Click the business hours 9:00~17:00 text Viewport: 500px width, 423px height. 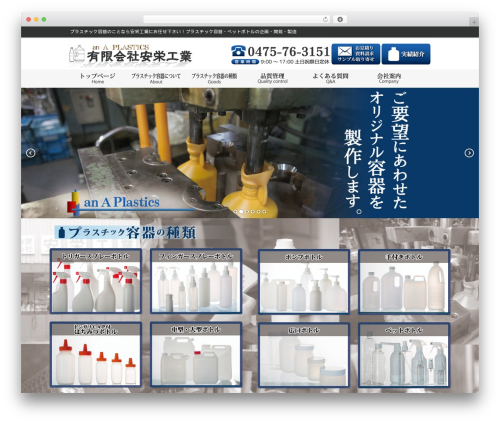coord(295,62)
